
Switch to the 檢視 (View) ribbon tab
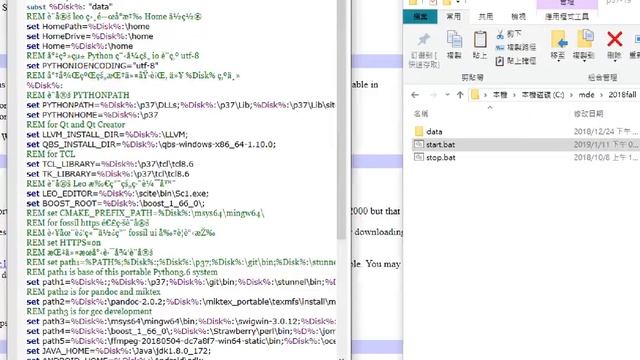pyautogui.click(x=518, y=17)
